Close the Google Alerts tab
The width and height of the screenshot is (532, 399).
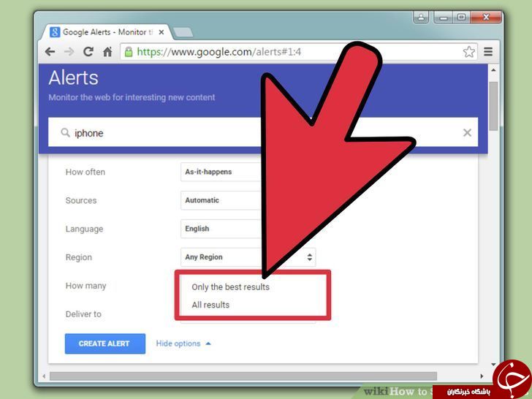tap(161, 32)
